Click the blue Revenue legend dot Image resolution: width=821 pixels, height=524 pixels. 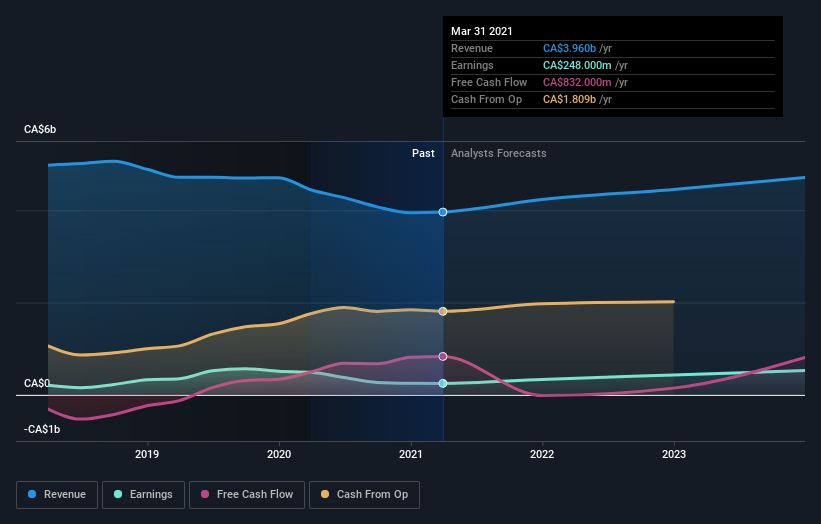32,494
